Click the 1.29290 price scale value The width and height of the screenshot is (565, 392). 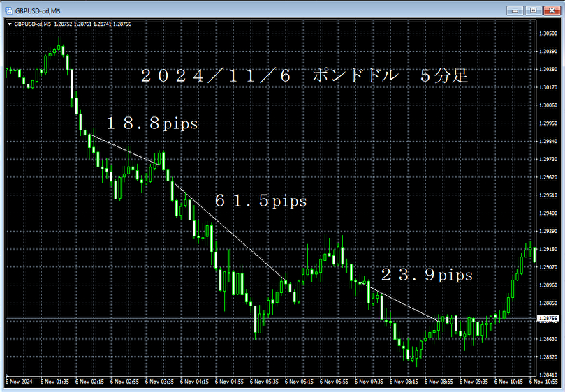coord(548,231)
